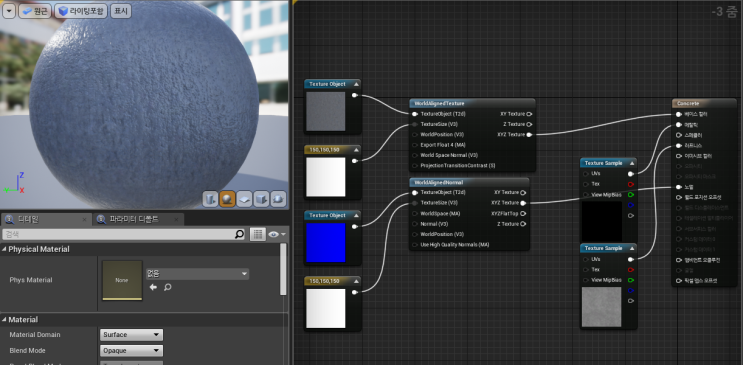The width and height of the screenshot is (743, 365).
Task: Select the sphere preview mesh icon
Action: pyautogui.click(x=227, y=199)
